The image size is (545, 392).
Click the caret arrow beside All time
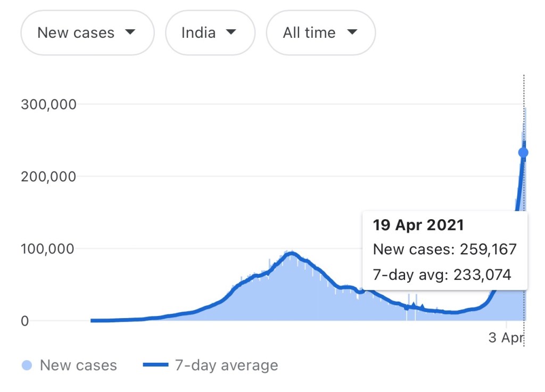(351, 32)
